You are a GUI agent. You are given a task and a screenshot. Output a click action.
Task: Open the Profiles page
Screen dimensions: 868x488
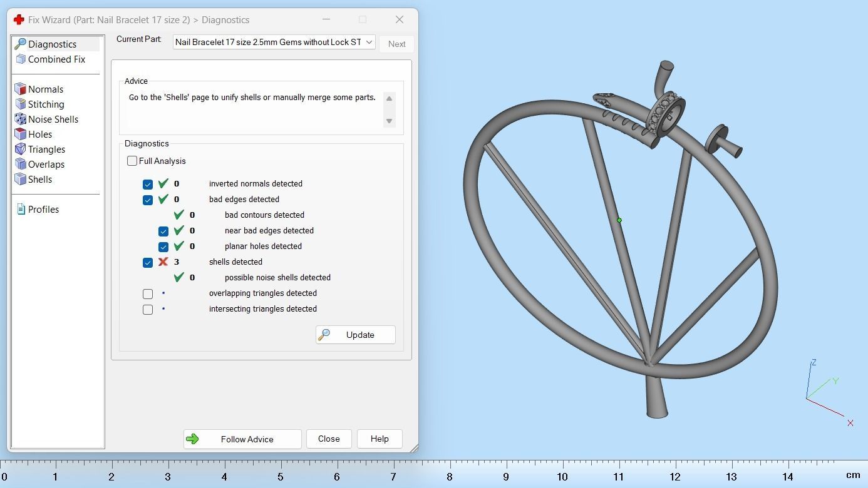coord(43,209)
